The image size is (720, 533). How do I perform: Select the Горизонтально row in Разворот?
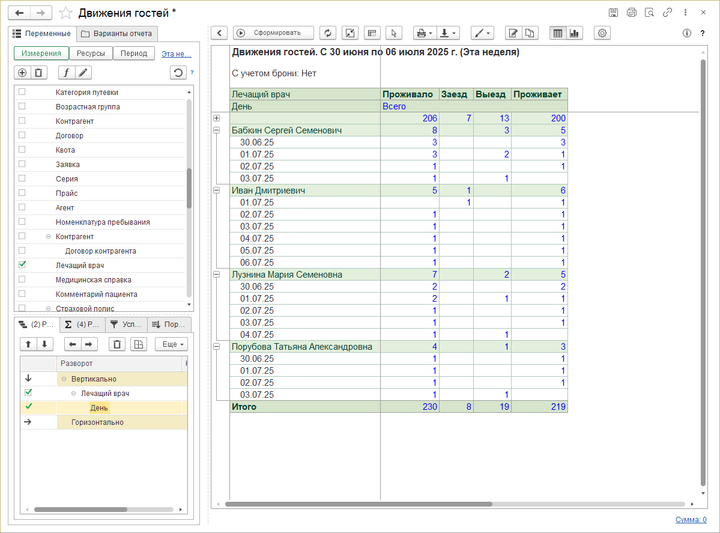click(97, 422)
